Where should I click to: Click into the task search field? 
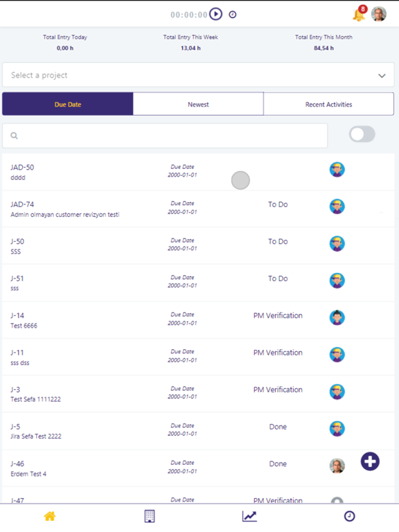click(165, 135)
